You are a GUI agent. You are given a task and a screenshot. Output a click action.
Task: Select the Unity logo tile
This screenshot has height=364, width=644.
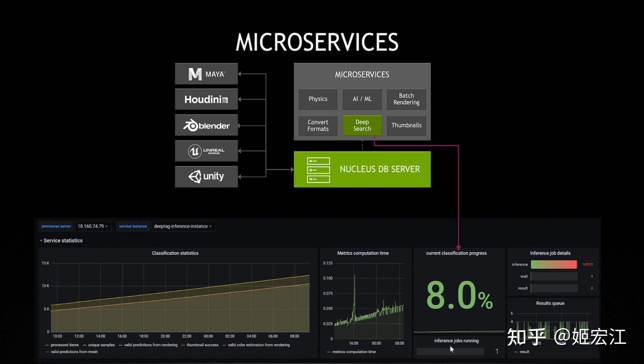coord(206,176)
